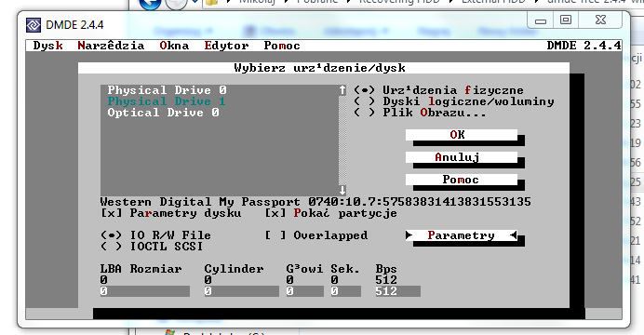Close the DMDE window
Image resolution: width=644 pixels, height=335 pixels.
601,20
